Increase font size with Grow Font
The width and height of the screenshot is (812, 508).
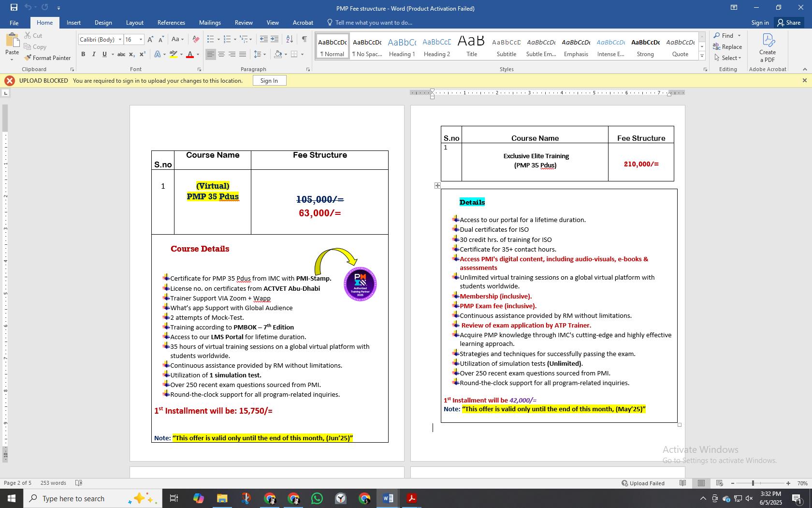coord(150,39)
